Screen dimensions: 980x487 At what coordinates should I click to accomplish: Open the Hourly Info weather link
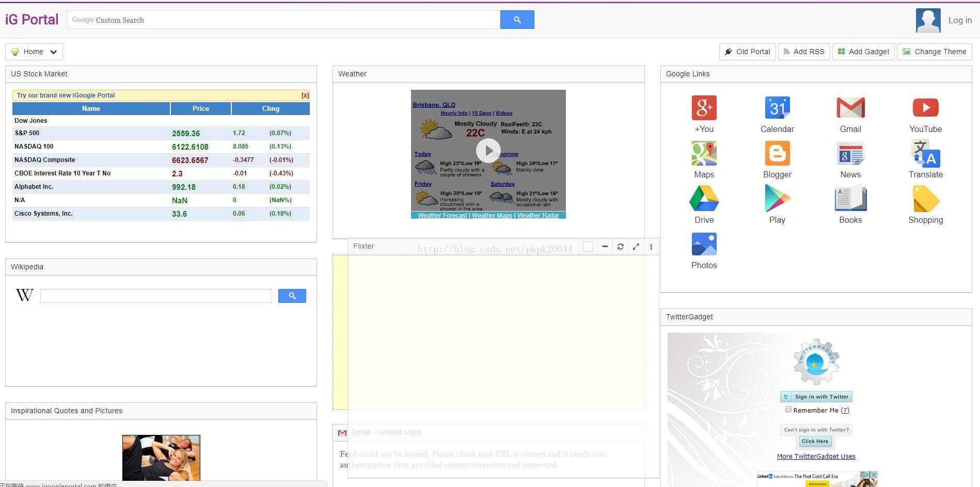pos(454,113)
